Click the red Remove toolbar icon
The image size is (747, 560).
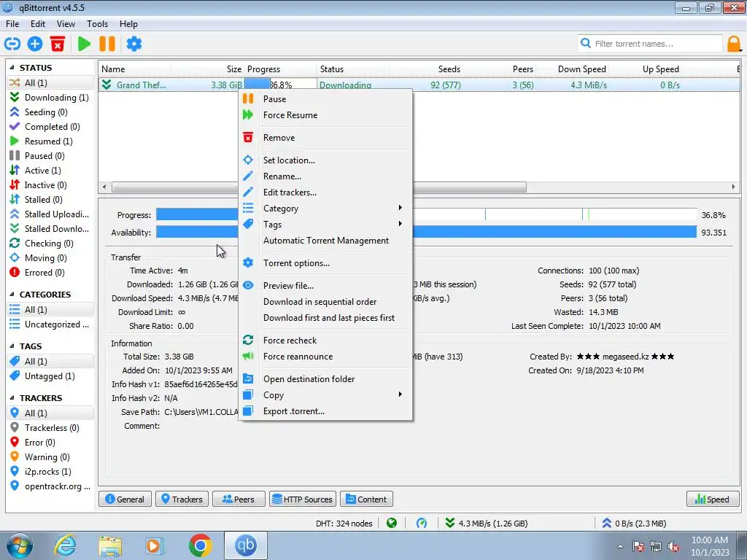click(58, 44)
